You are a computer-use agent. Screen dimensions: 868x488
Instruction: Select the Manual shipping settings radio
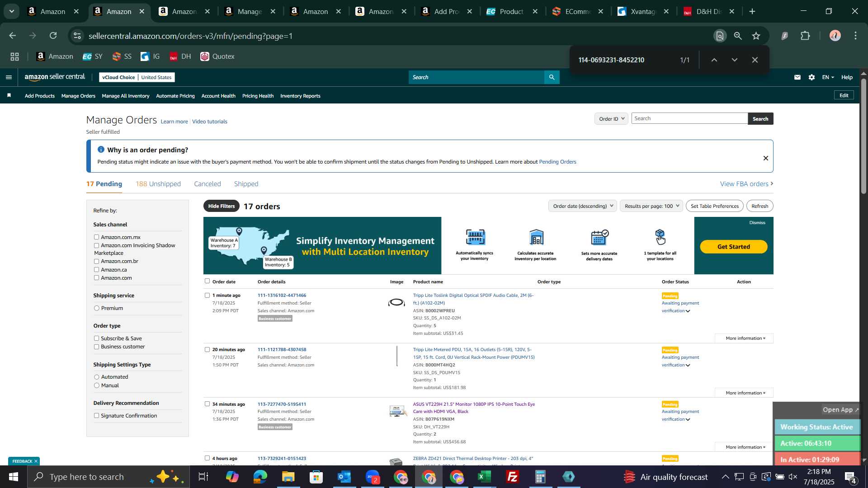96,385
